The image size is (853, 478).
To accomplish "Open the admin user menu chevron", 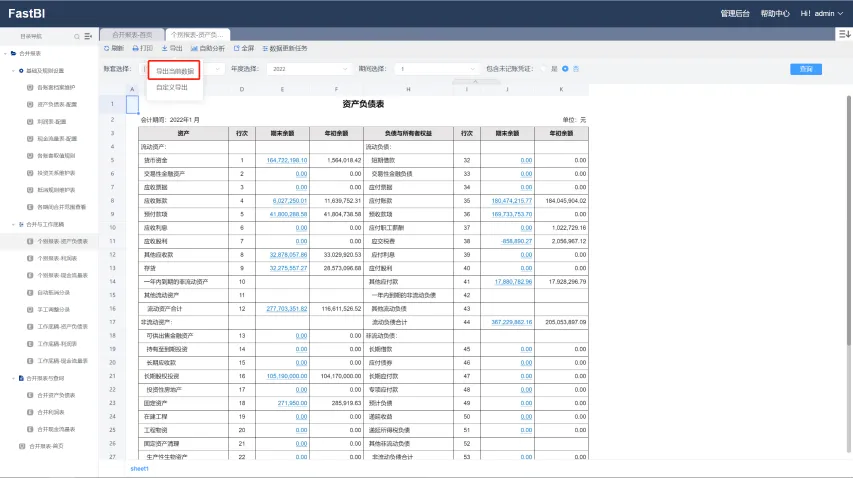I will [840, 14].
